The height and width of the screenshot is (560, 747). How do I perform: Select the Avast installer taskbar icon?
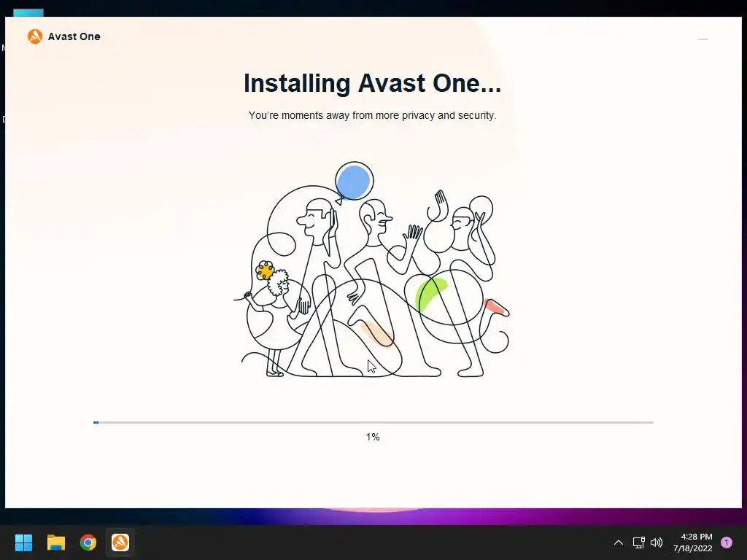[120, 542]
